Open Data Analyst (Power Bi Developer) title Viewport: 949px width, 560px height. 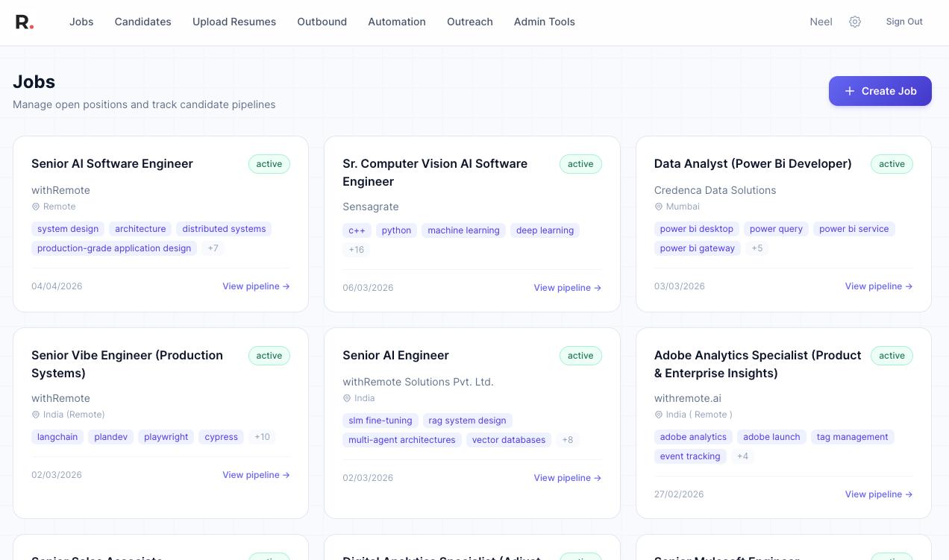[753, 164]
